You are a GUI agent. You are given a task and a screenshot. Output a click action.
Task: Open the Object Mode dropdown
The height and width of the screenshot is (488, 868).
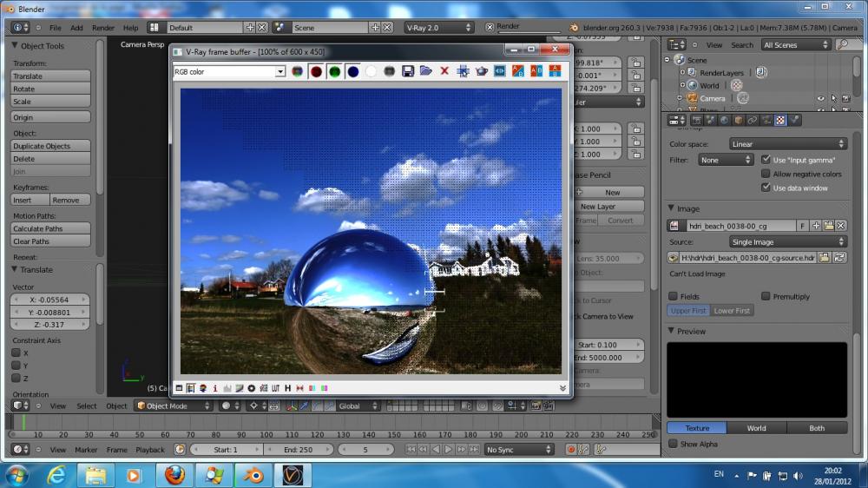tap(174, 406)
